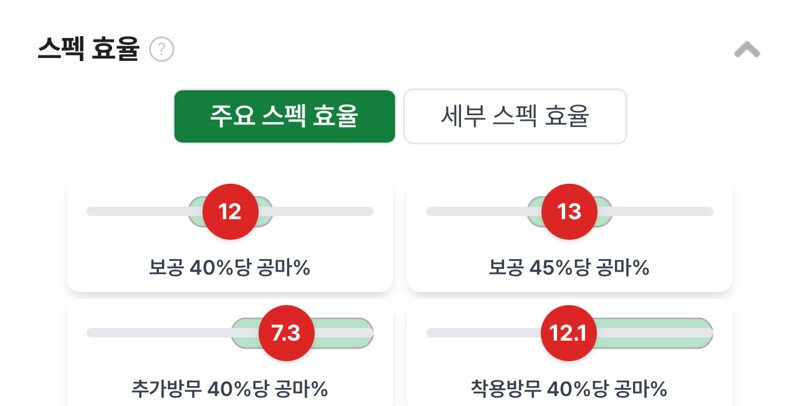This screenshot has width=800, height=406.
Task: Click gray track right of the 12 marker
Action: [x=323, y=212]
